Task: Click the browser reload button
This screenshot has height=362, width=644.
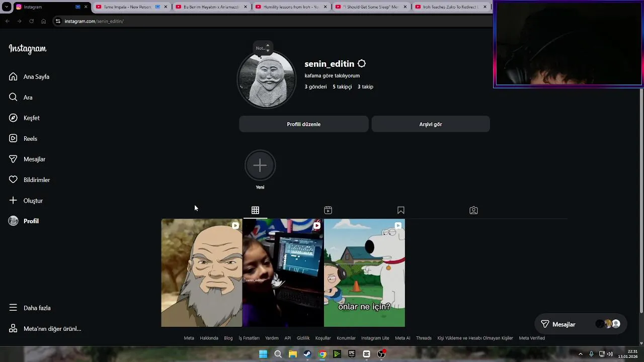Action: coord(31,21)
